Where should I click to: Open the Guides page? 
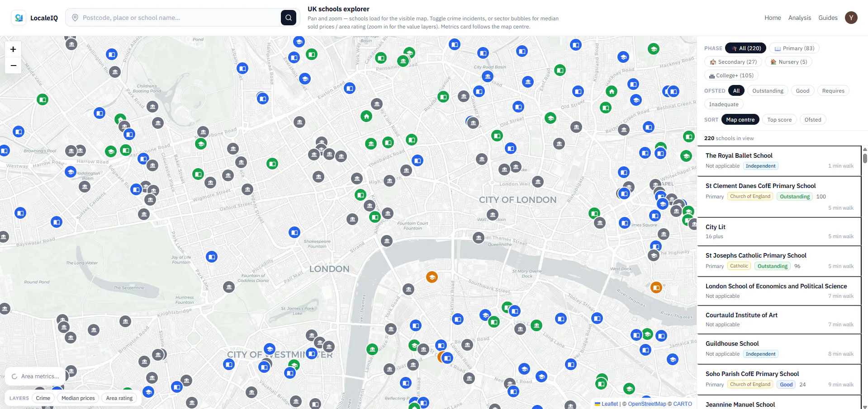click(828, 18)
